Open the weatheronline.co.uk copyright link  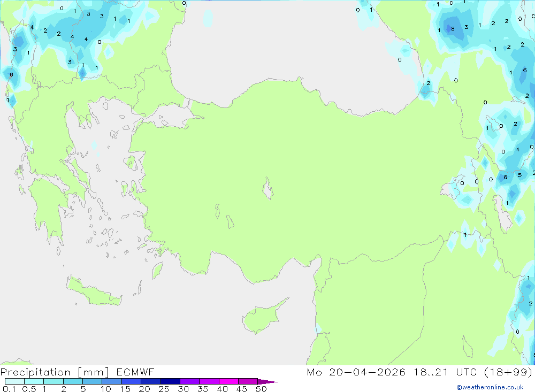tap(490, 387)
